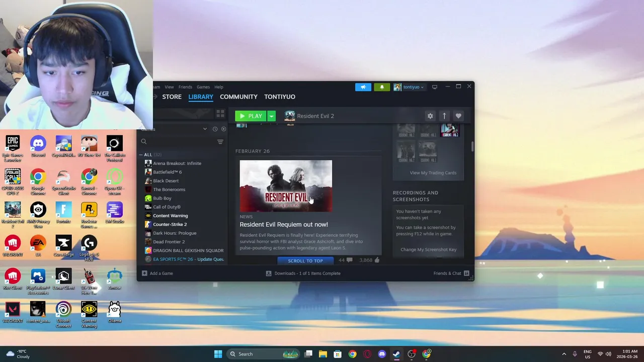
Task: Open the Friends menu in Steam
Action: (185, 87)
